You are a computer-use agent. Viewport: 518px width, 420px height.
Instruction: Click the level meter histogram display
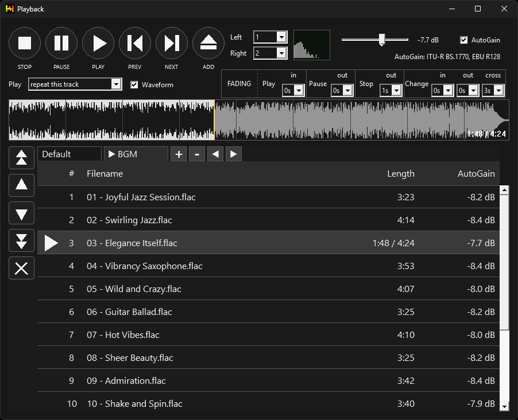[311, 45]
